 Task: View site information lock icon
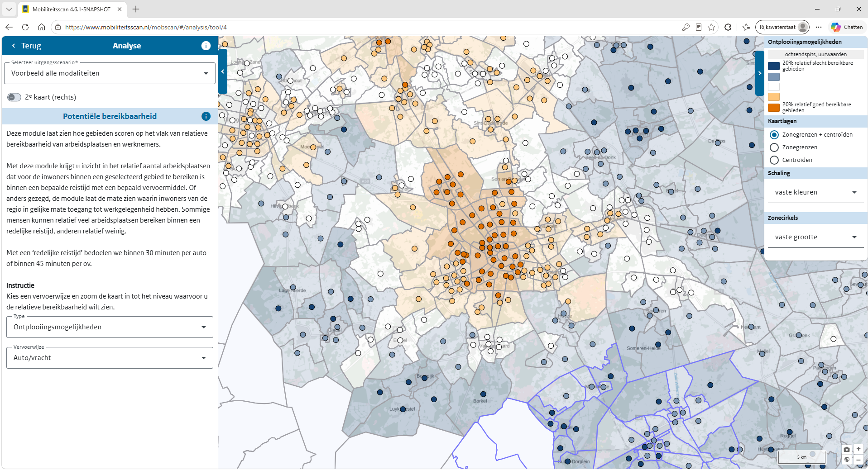coord(58,27)
